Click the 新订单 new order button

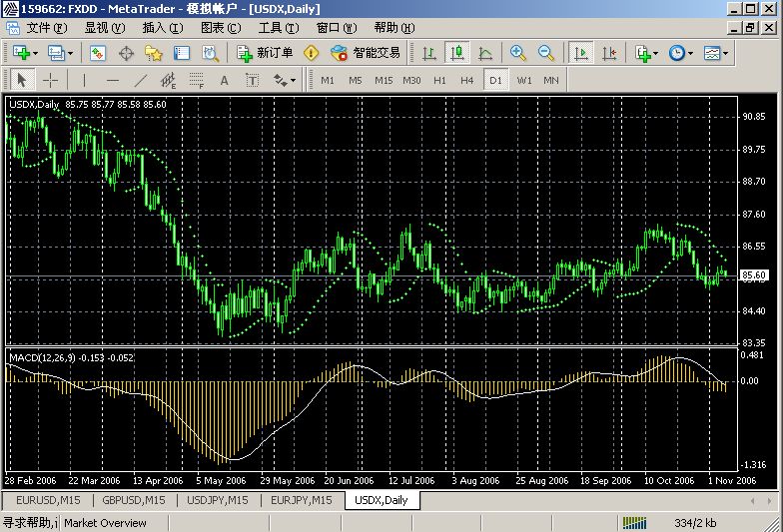[265, 53]
